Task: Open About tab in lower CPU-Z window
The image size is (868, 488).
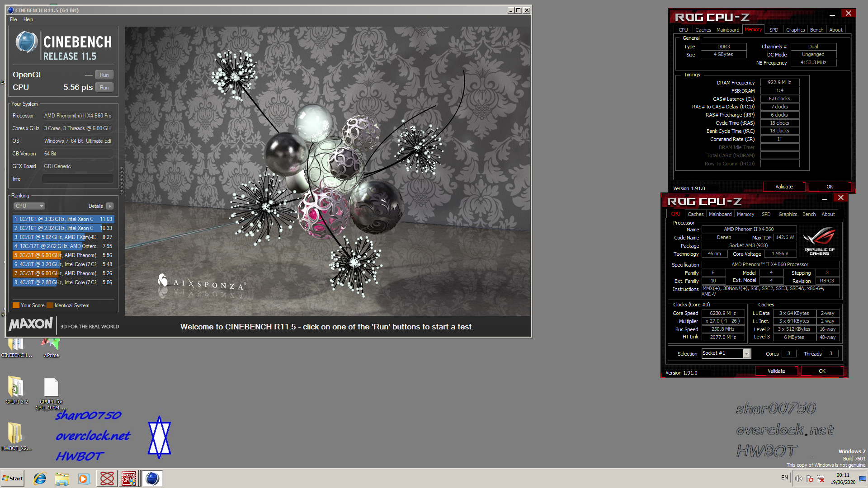Action: pyautogui.click(x=828, y=214)
